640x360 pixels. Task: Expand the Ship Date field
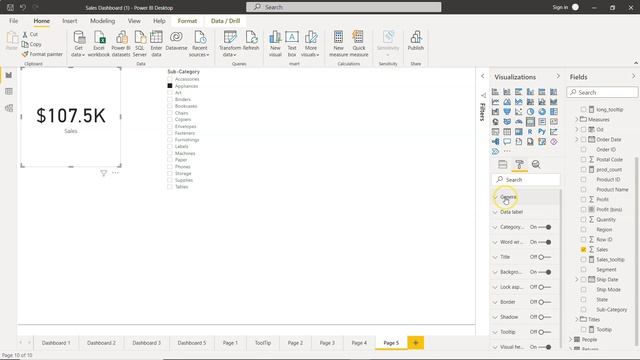point(577,280)
